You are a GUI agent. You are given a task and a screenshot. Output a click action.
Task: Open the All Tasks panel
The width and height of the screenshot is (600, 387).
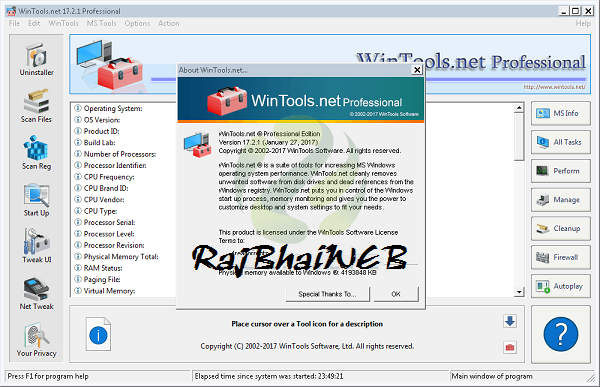point(561,142)
